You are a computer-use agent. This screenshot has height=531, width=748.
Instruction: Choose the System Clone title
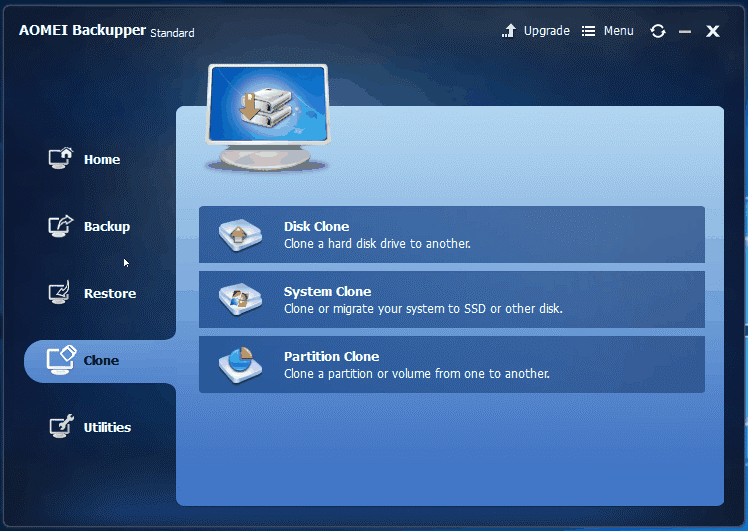[x=328, y=291]
